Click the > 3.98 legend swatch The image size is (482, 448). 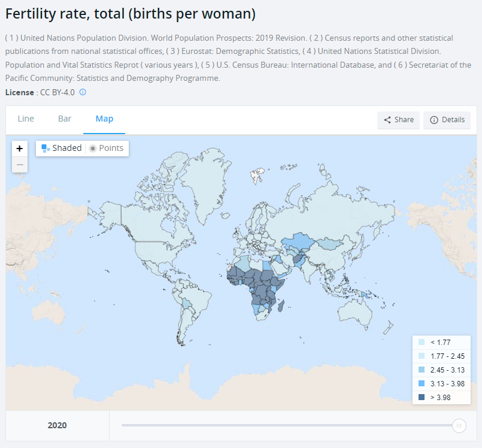422,397
